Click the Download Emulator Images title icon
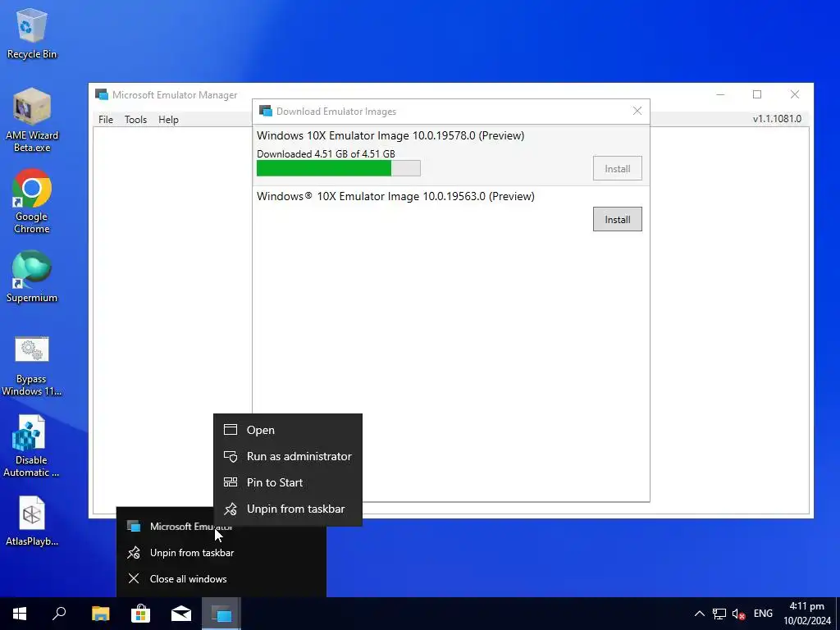Screen dimensions: 840x630 [x=266, y=111]
